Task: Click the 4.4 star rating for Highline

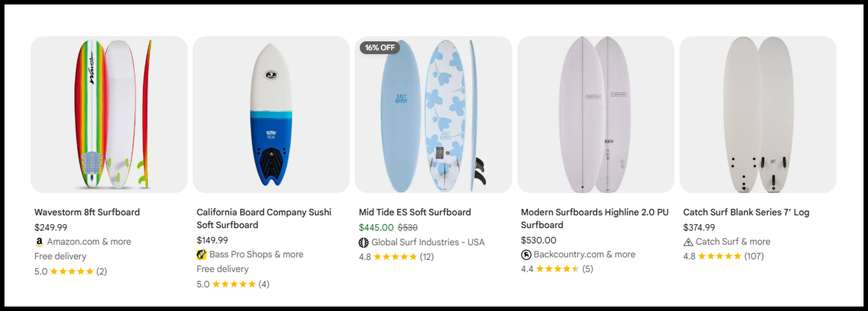Action: (x=557, y=269)
